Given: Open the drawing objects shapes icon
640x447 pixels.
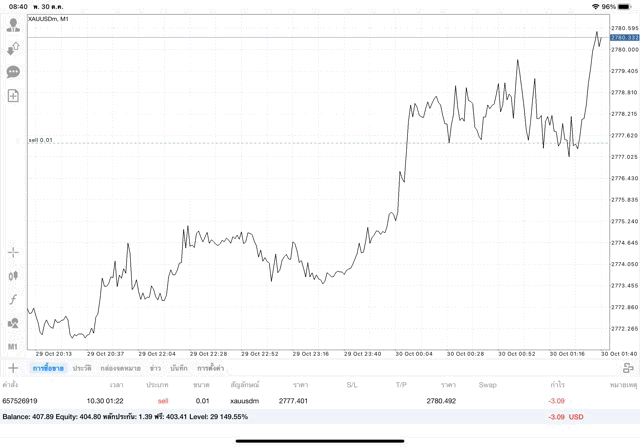Looking at the screenshot, I should [13, 323].
